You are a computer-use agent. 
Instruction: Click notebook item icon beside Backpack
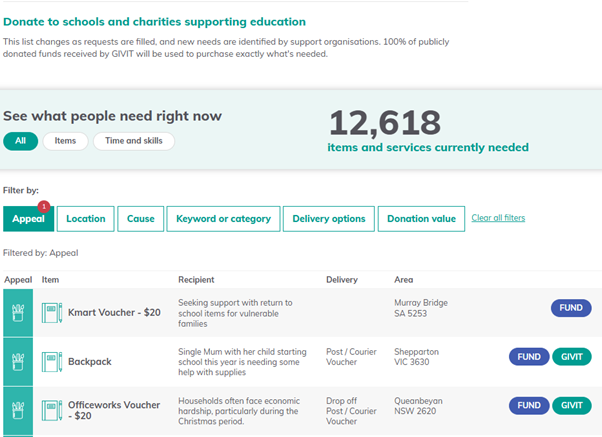[x=52, y=362]
